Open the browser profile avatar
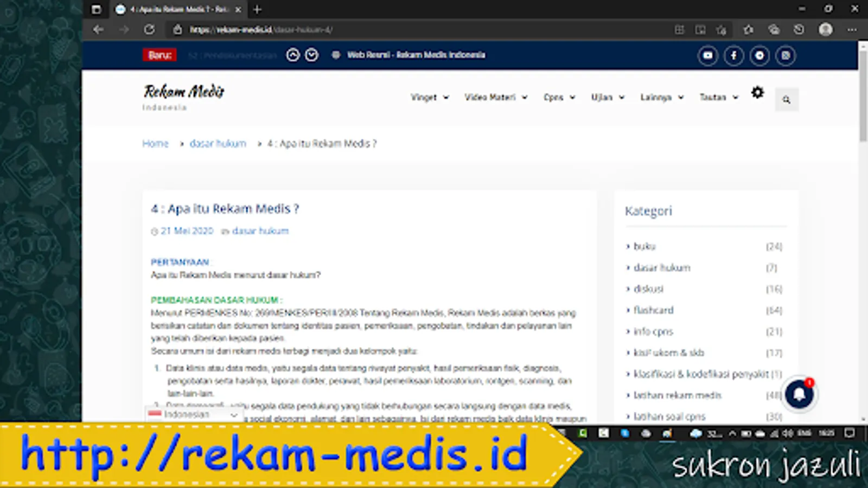The height and width of the screenshot is (488, 868). coord(826,29)
